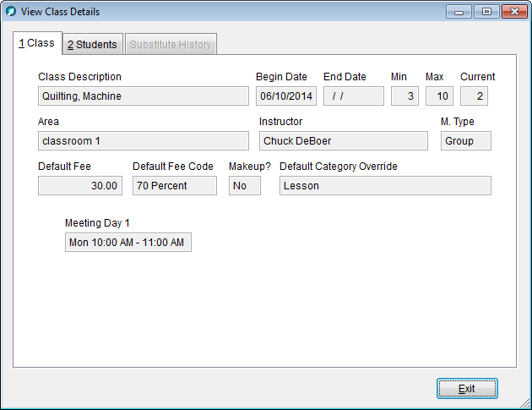Click the Meeting Day 1 time field
Image resolution: width=532 pixels, height=410 pixels.
tap(128, 243)
